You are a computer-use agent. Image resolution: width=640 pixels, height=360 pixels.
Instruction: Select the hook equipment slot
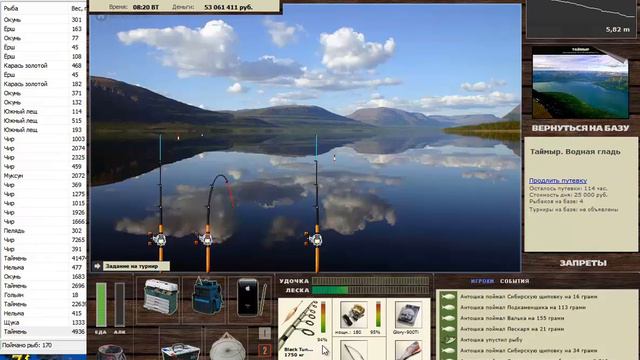353,351
